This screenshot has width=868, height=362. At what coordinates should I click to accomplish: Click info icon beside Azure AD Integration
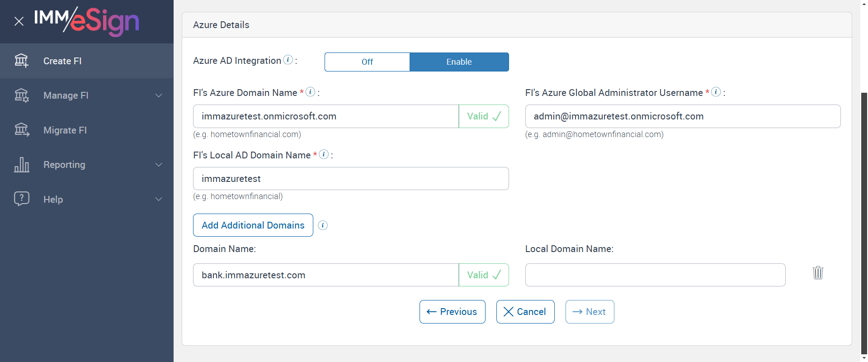click(288, 60)
